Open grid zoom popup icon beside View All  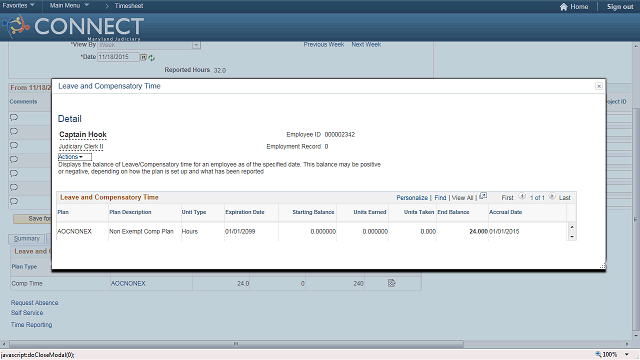483,196
